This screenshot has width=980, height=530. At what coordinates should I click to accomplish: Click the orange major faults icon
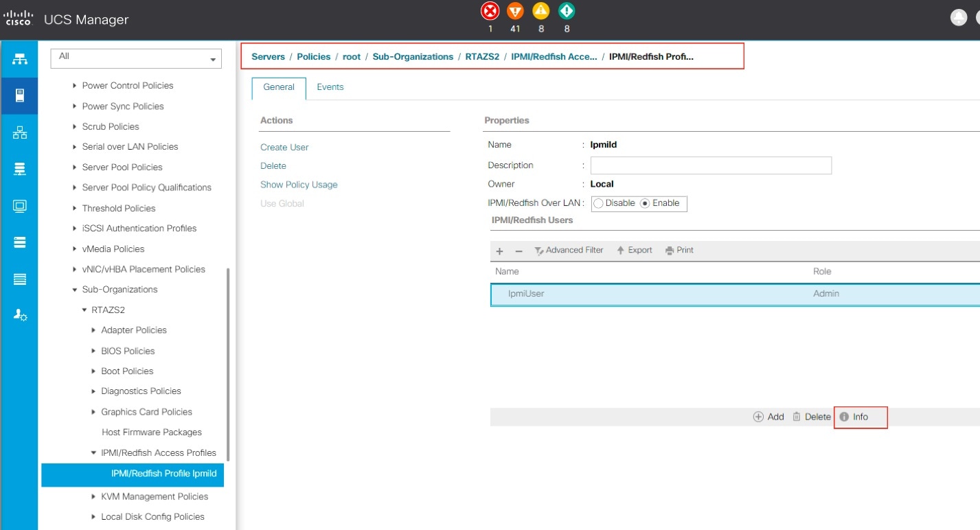point(515,11)
